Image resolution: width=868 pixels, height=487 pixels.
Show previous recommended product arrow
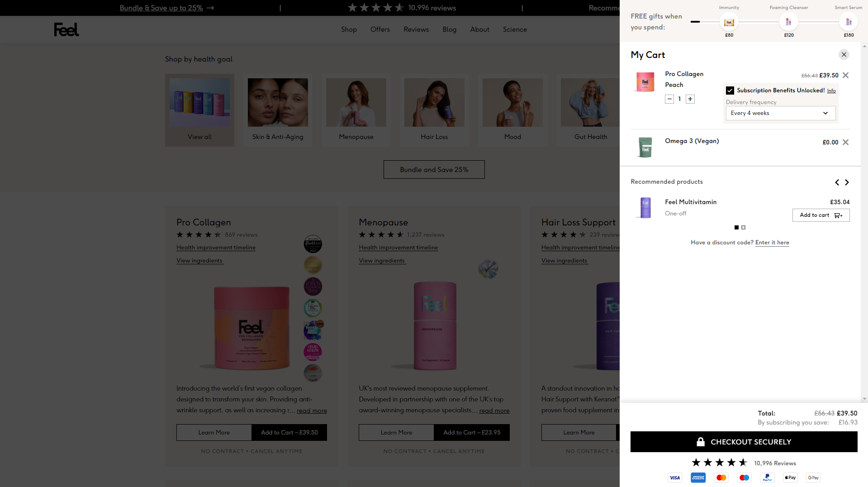(x=837, y=182)
